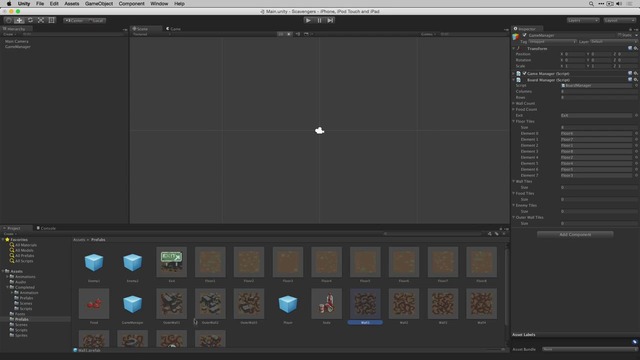Toggle the Static checkbox in the Inspector
Image resolution: width=640 pixels, height=360 pixels.
(620, 36)
